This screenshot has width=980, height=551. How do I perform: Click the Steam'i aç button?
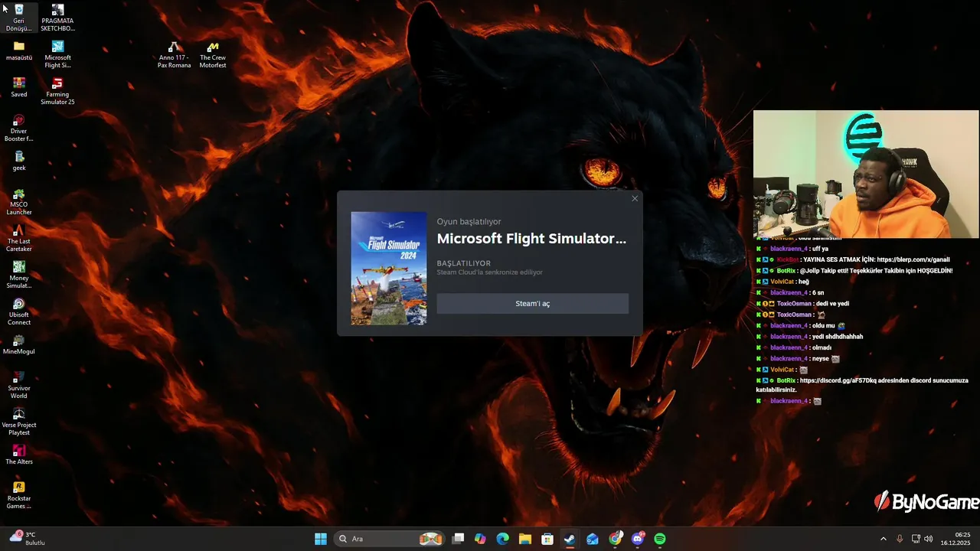click(x=533, y=304)
